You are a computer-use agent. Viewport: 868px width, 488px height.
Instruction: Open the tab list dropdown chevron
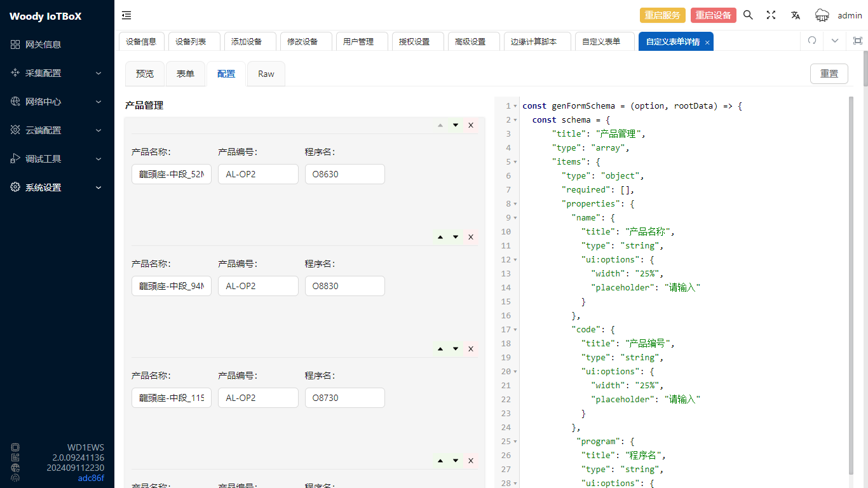[835, 41]
